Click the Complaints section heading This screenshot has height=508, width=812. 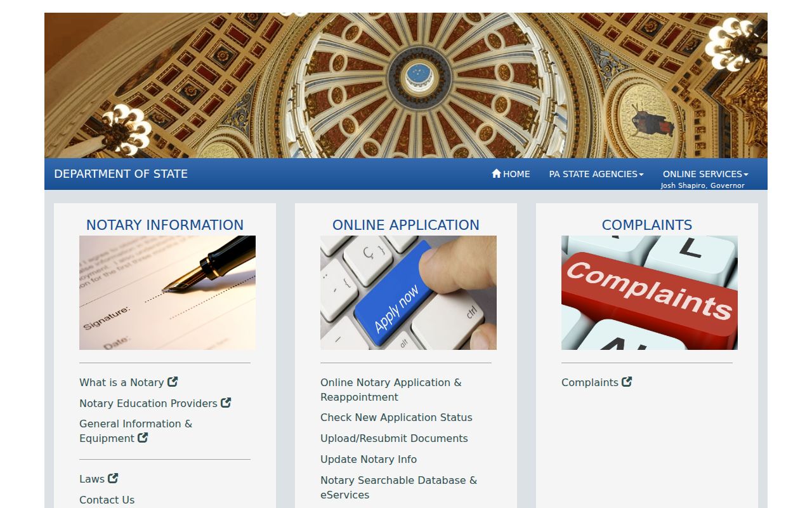(647, 225)
